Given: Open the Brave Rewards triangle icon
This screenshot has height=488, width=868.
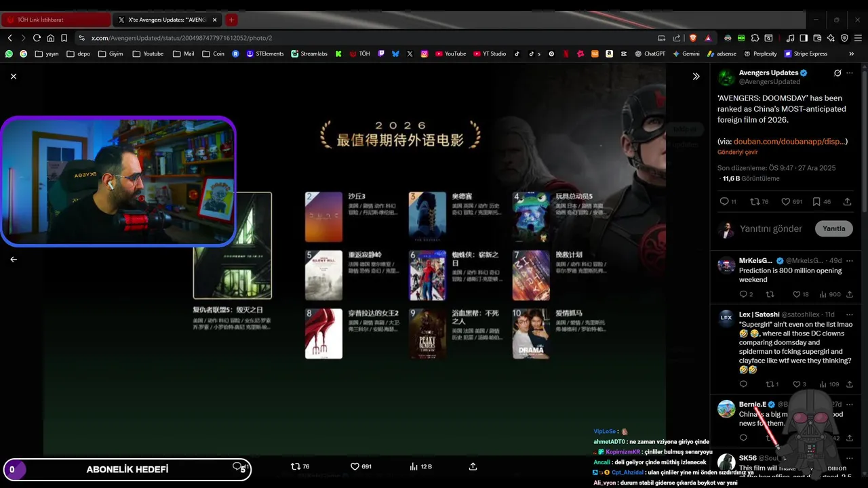Looking at the screenshot, I should click(707, 38).
